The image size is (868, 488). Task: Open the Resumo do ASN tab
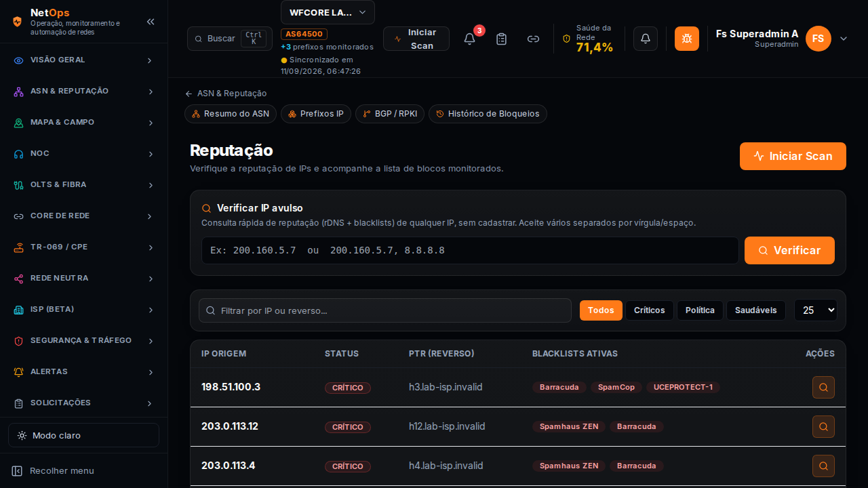click(x=231, y=114)
